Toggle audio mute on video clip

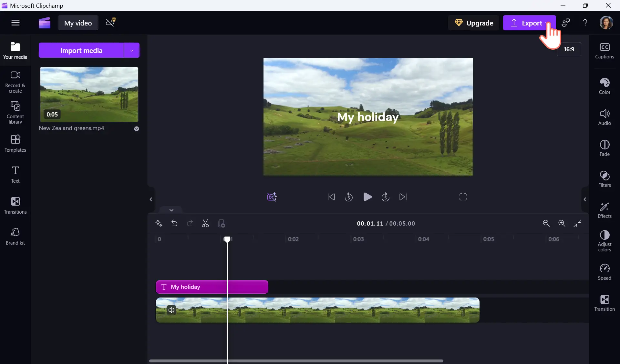coord(171,310)
